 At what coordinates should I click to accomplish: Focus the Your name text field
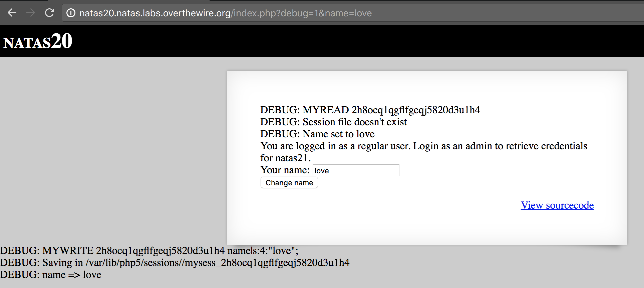click(356, 170)
